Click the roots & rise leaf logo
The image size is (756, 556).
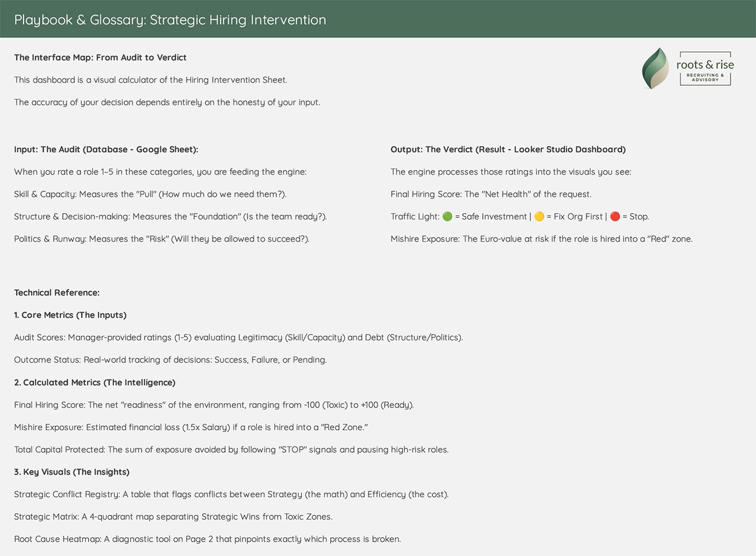[655, 68]
